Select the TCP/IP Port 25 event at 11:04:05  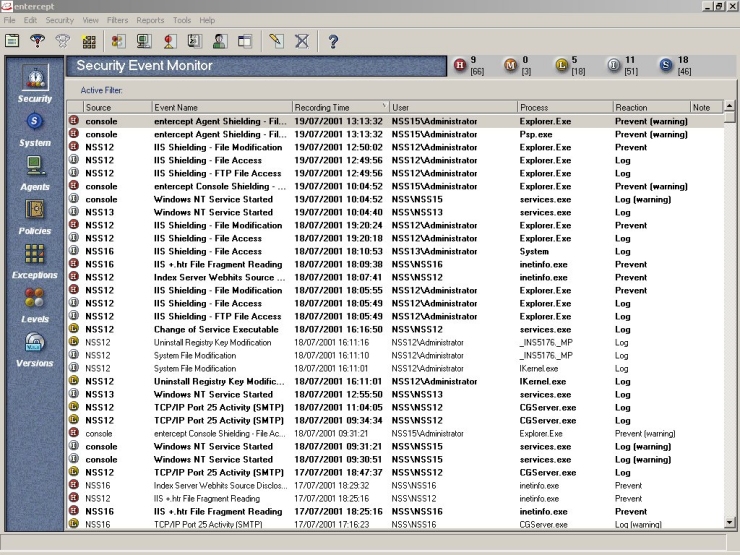pyautogui.click(x=395, y=407)
